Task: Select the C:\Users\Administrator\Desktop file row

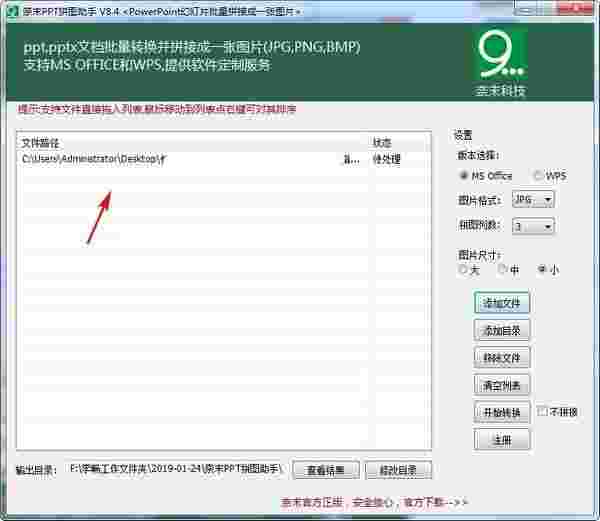Action: pos(223,159)
